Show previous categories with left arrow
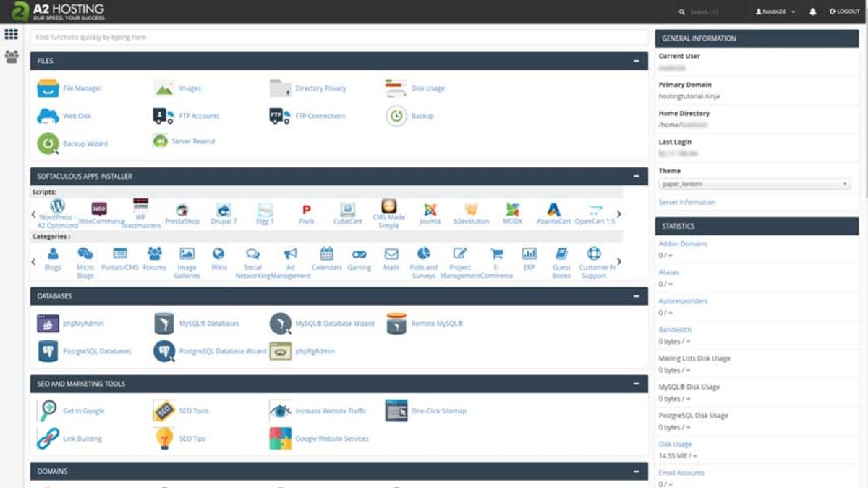This screenshot has width=868, height=488. point(33,261)
